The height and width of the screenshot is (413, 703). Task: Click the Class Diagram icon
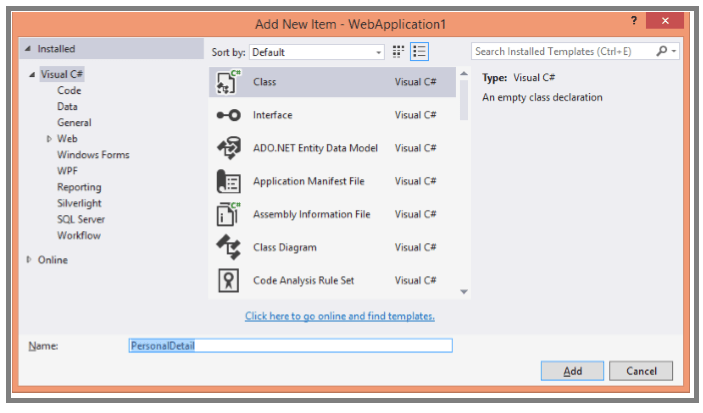tap(229, 247)
